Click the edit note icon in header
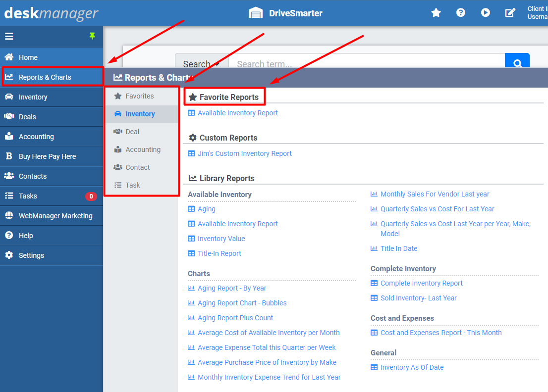The width and height of the screenshot is (548, 392). (510, 13)
